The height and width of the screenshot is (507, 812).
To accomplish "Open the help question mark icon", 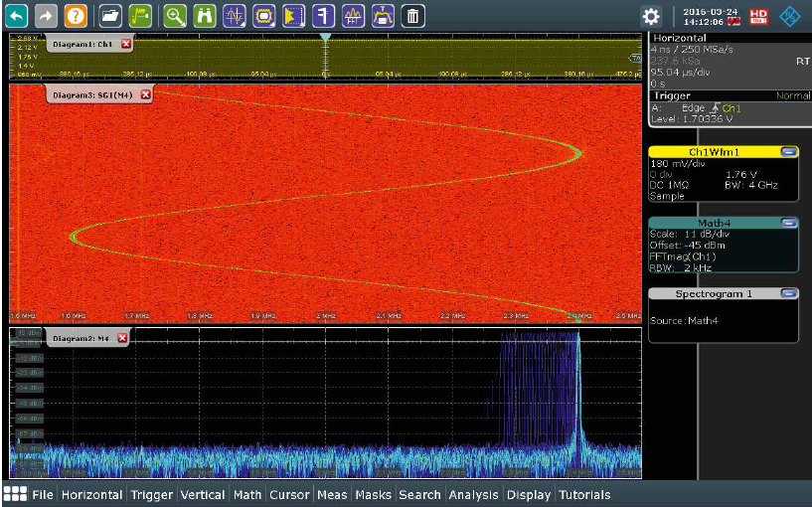I will (76, 16).
